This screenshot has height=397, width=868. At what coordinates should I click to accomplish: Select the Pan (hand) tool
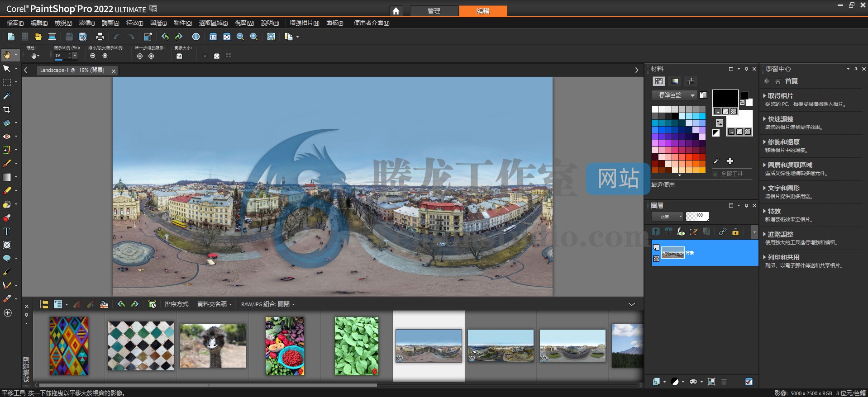point(7,55)
